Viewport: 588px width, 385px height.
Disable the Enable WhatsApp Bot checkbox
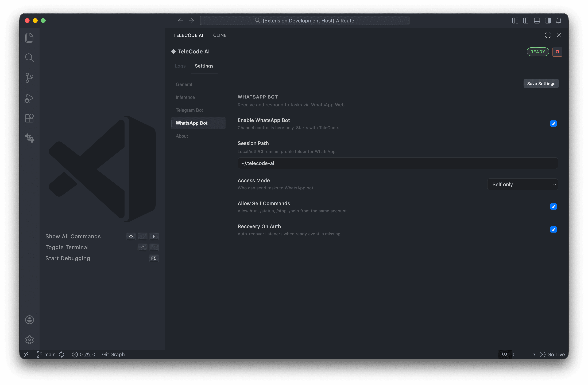click(553, 123)
